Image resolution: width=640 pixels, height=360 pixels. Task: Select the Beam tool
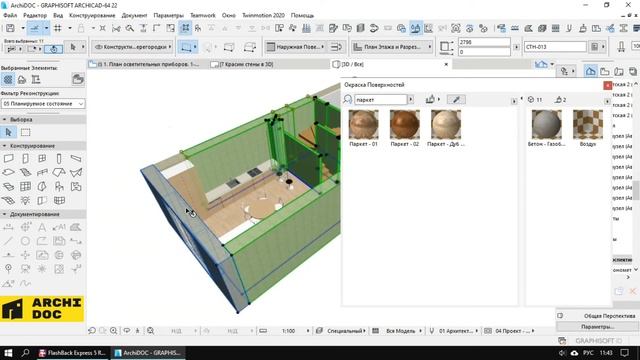76,158
